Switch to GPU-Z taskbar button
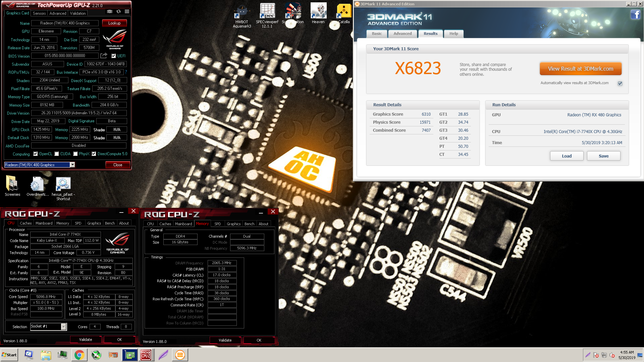Viewport: 644px width, 362px height. (x=130, y=355)
